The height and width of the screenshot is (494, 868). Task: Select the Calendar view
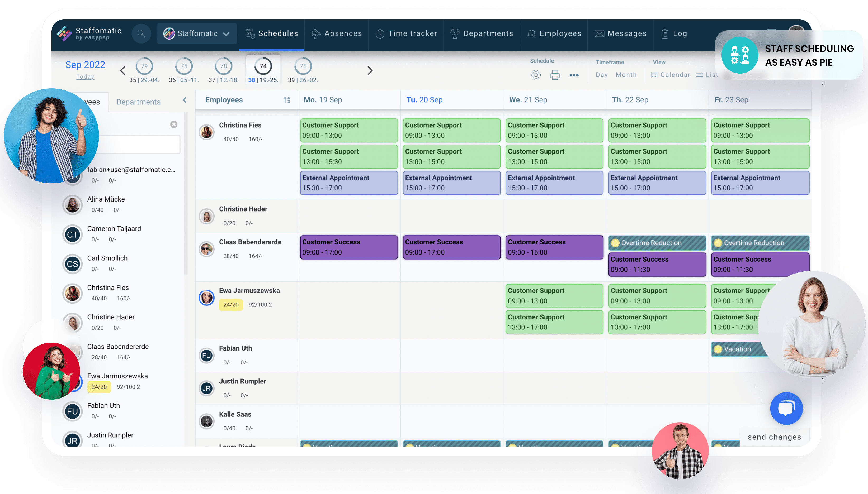[670, 75]
